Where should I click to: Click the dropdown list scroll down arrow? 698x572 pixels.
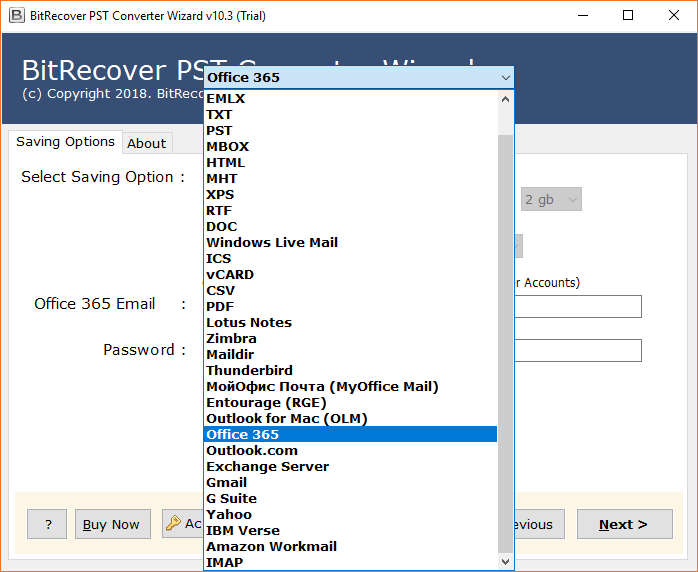pyautogui.click(x=505, y=562)
